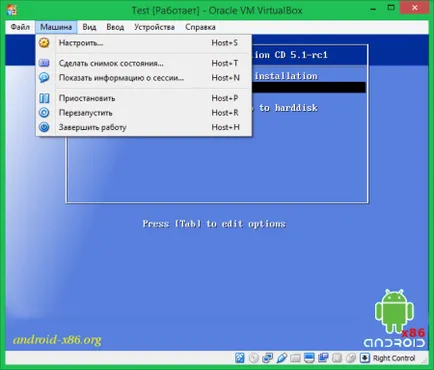The width and height of the screenshot is (434, 370).
Task: Click the 'to harddisk' boot entry
Action: pyautogui.click(x=288, y=108)
